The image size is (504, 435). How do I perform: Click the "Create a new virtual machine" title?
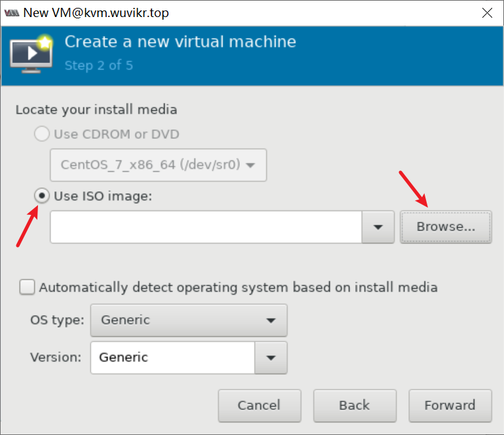tap(180, 42)
